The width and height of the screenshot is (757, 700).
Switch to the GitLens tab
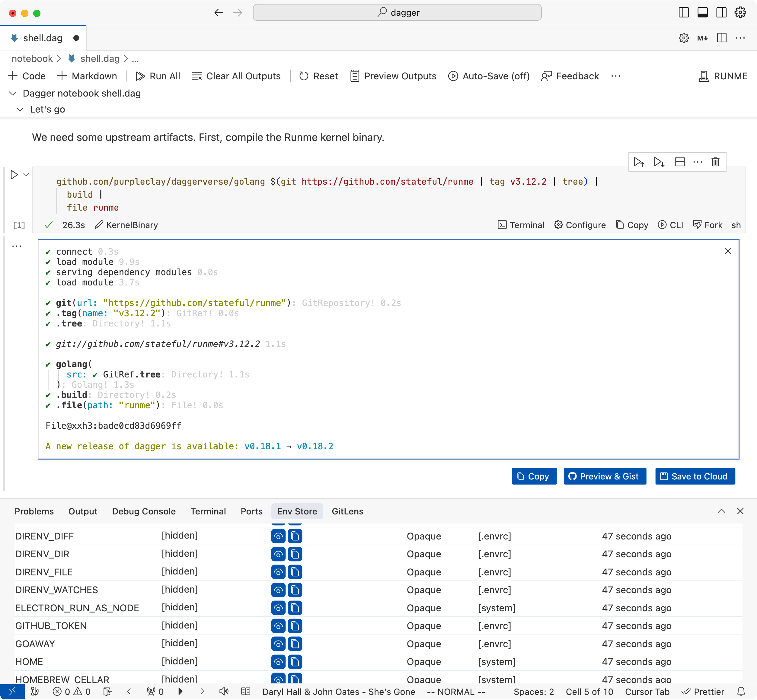pyautogui.click(x=347, y=511)
